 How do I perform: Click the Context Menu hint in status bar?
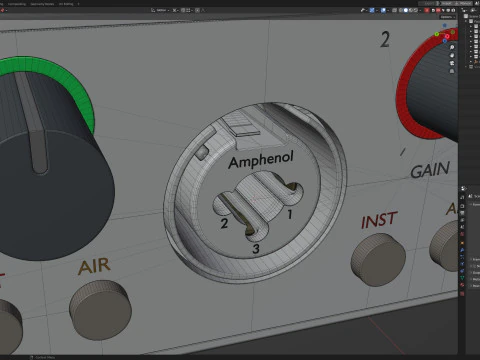42,357
